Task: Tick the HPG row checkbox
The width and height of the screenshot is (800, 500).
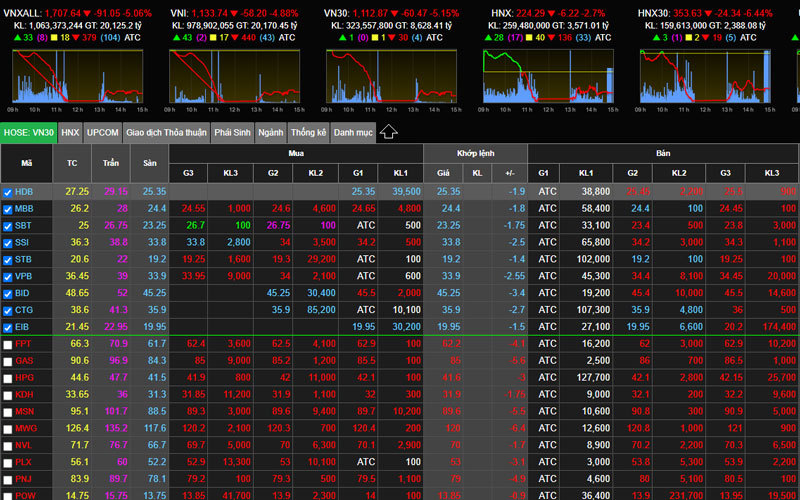Action: (x=8, y=378)
